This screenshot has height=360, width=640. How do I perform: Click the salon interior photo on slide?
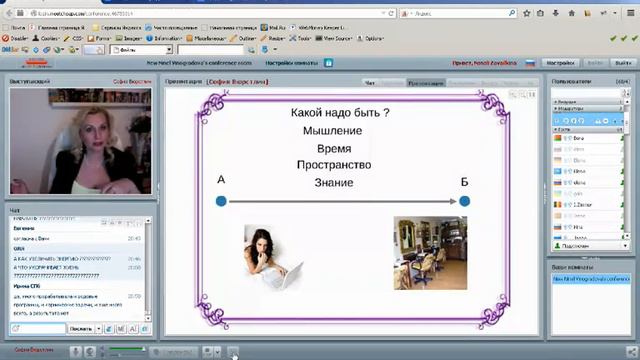pyautogui.click(x=430, y=253)
